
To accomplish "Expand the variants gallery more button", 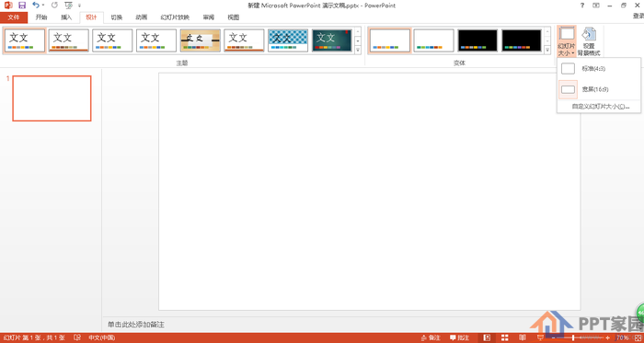I will 547,51.
